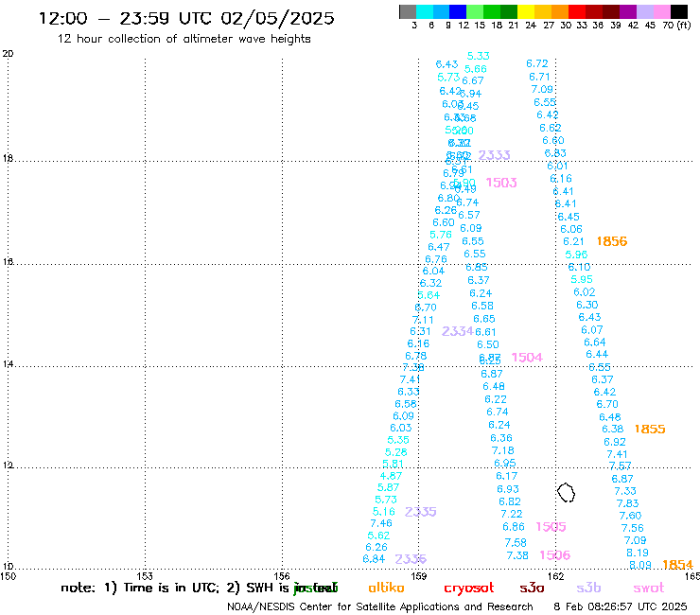Image resolution: width=700 pixels, height=615 pixels.
Task: Click the latitude axis label 14
Action: (8, 364)
